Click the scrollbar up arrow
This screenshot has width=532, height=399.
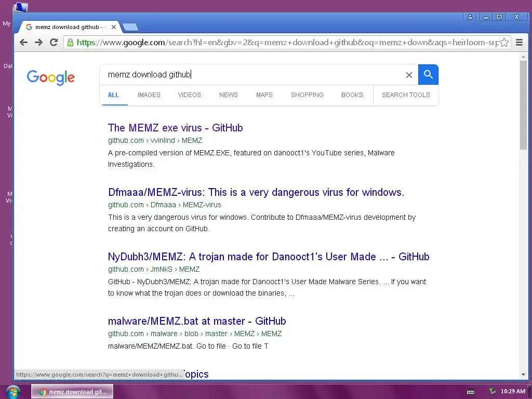pyautogui.click(x=523, y=57)
